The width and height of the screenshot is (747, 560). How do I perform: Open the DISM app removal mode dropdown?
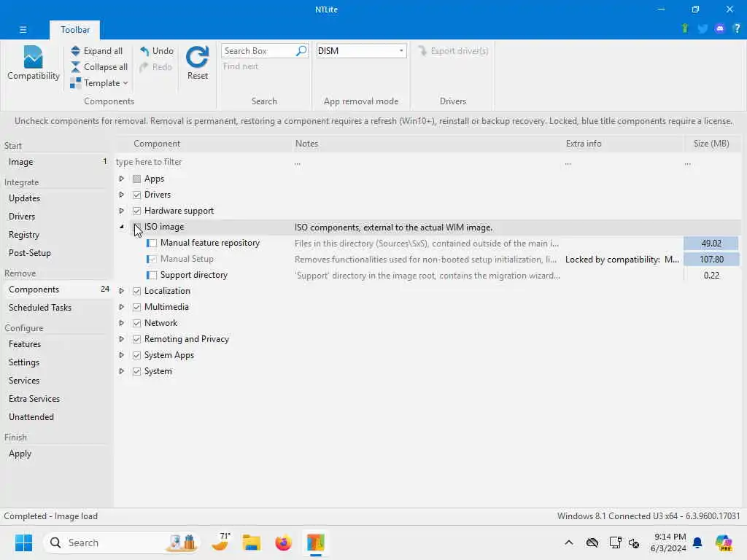coord(361,50)
